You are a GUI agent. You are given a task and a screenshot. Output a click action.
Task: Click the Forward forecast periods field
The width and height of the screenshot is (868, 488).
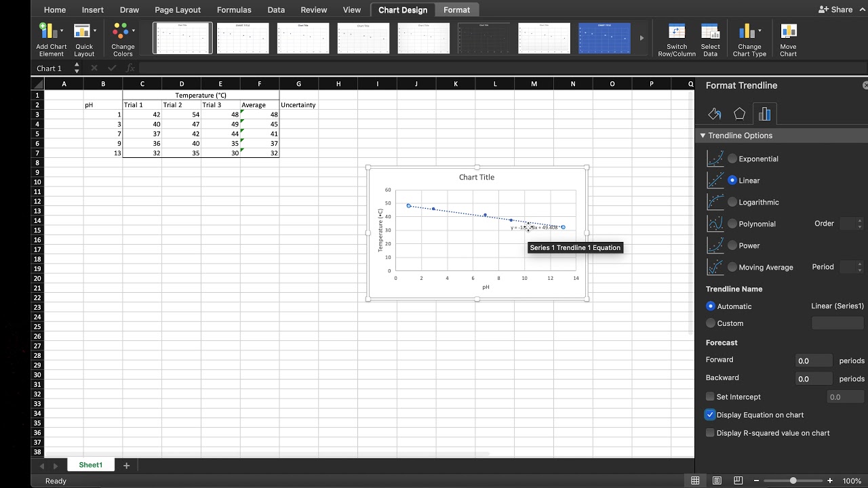(x=814, y=361)
